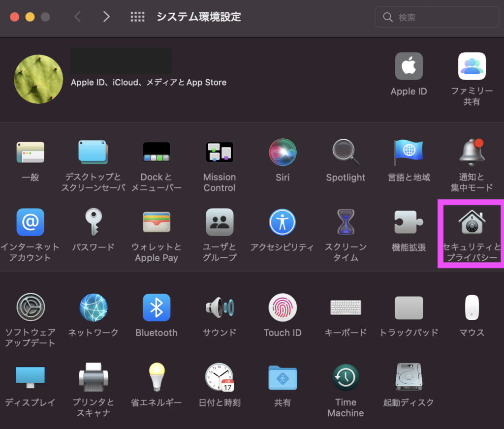The width and height of the screenshot is (504, 429).
Task: Click the 検索 search field
Action: coord(437,17)
